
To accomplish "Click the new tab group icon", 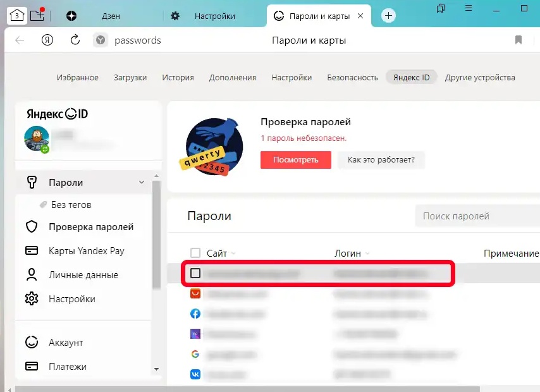I will point(37,15).
